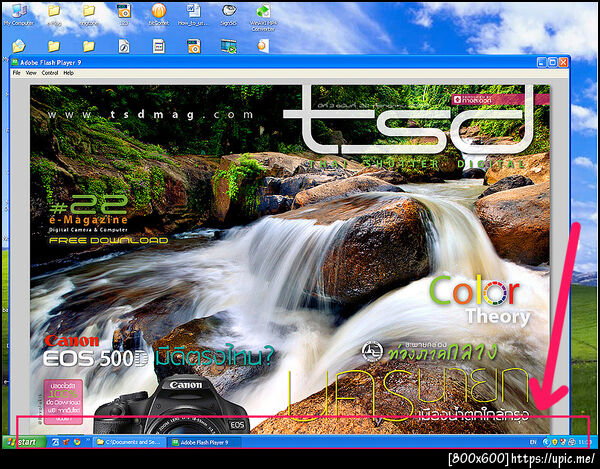This screenshot has width=600, height=469.
Task: Maximize the Adobe Flash Player window
Action: pyautogui.click(x=552, y=62)
